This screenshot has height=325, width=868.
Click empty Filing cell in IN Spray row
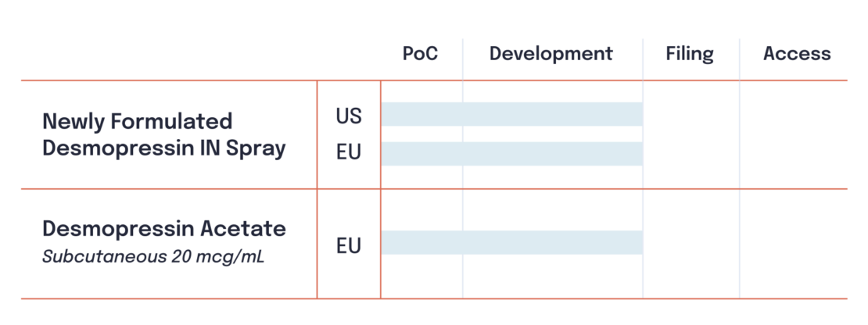[x=690, y=135]
